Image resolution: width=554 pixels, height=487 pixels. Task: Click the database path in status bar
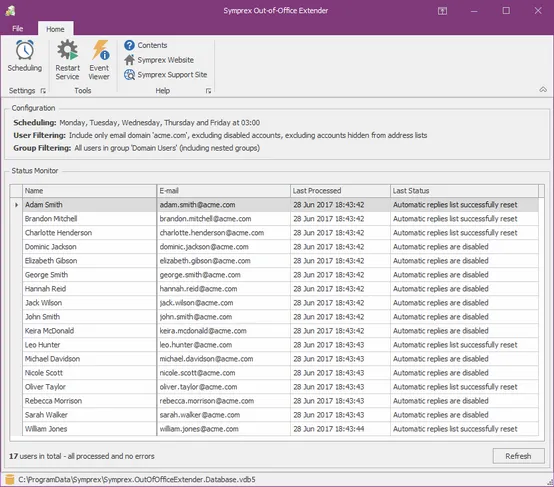137,480
